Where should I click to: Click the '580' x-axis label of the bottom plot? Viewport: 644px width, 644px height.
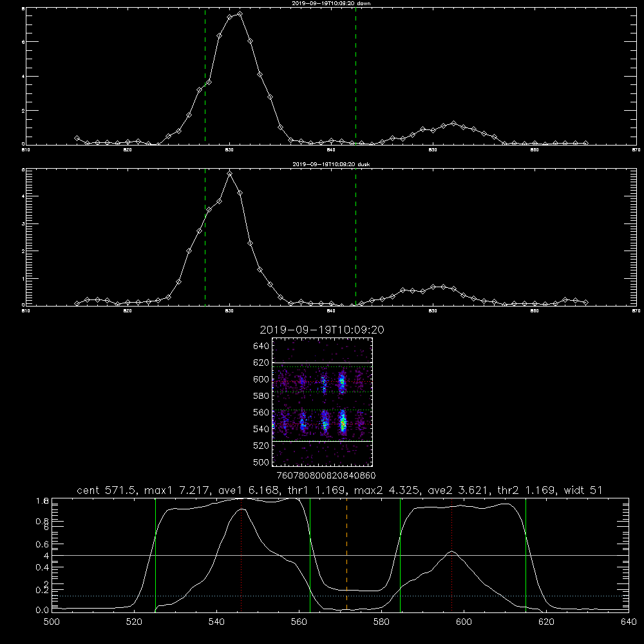coord(381,622)
